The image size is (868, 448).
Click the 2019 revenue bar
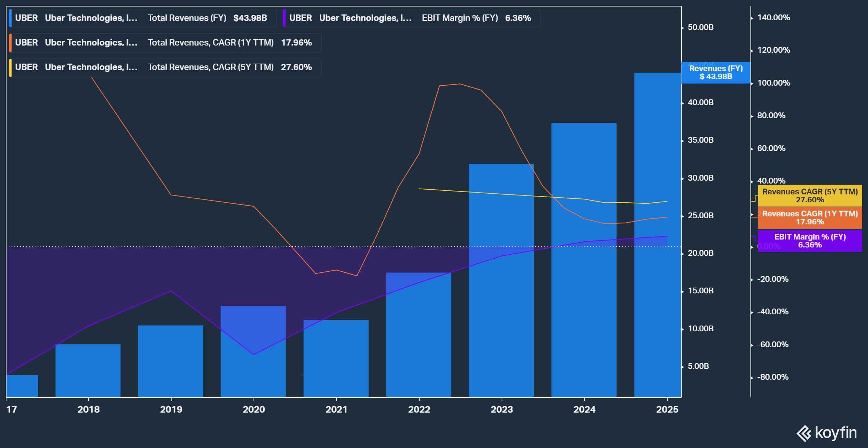tap(170, 361)
